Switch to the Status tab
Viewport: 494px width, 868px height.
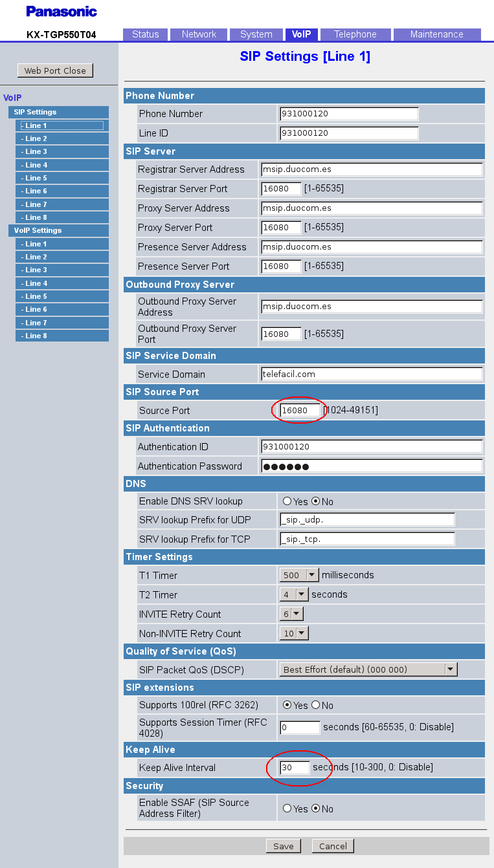[145, 34]
